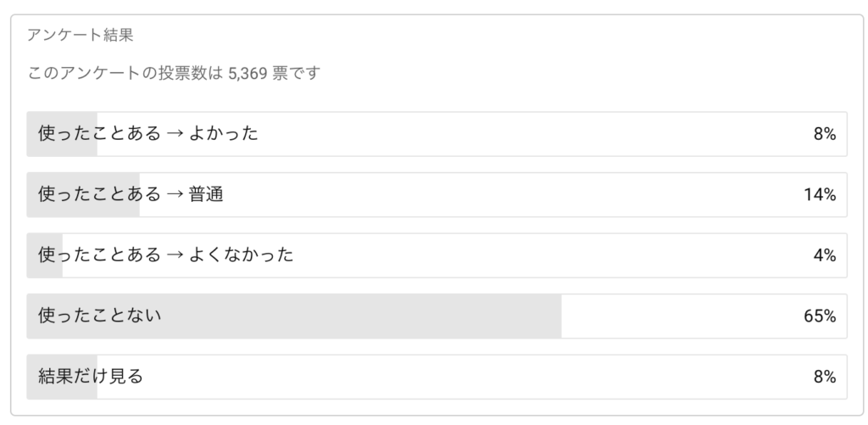Click the arrow symbol before よくなかった

(175, 255)
